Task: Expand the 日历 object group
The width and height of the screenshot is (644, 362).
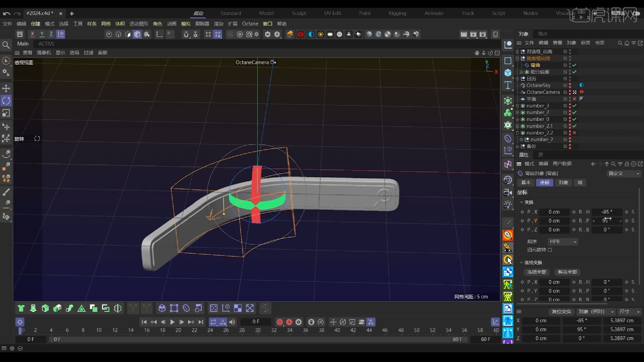Action: pos(518,79)
